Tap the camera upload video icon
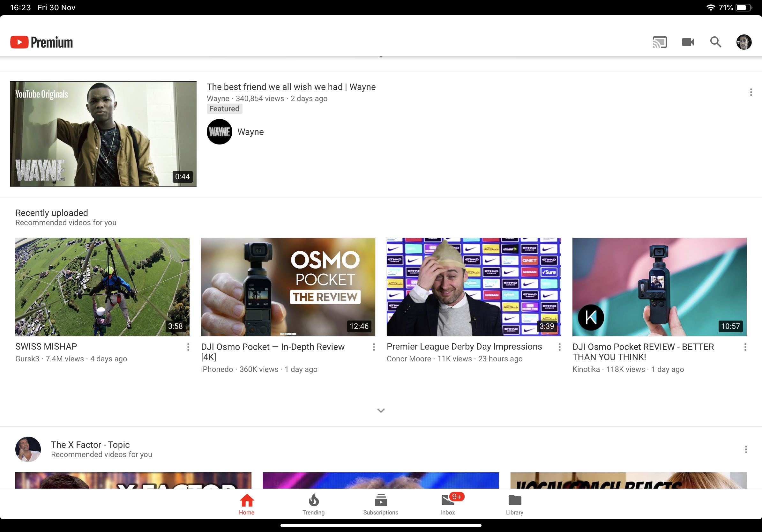 point(688,42)
